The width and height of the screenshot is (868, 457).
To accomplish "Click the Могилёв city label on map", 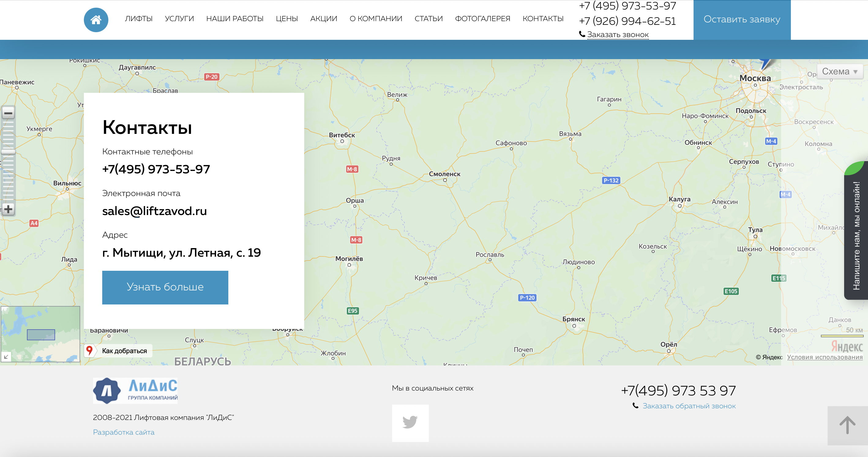I will [x=349, y=259].
